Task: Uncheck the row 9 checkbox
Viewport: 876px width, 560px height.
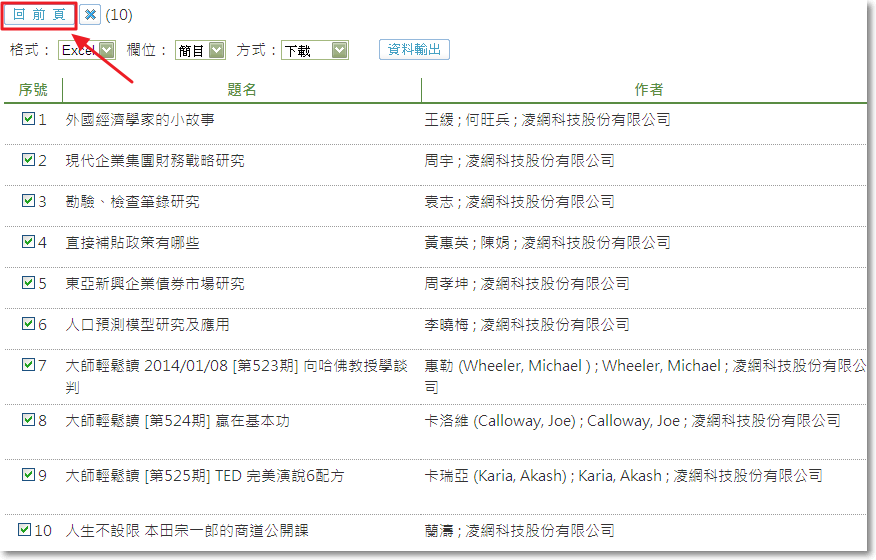Action: (x=28, y=475)
